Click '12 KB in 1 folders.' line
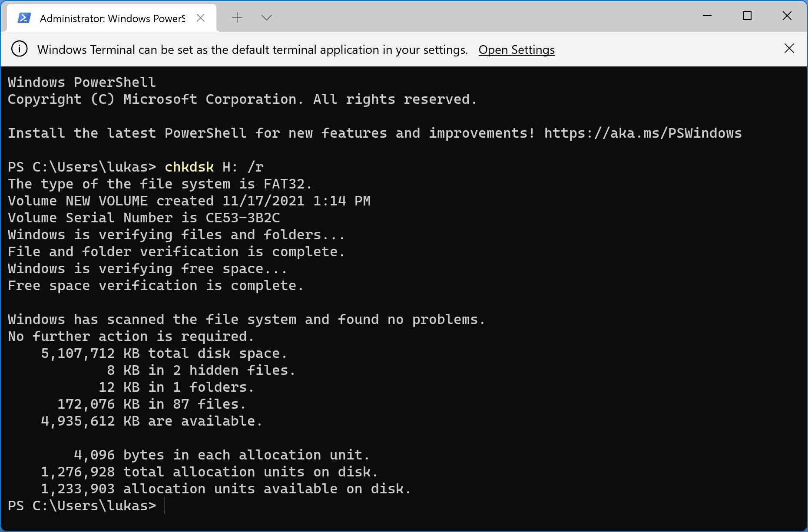Viewport: 808px width, 532px height. tap(176, 387)
